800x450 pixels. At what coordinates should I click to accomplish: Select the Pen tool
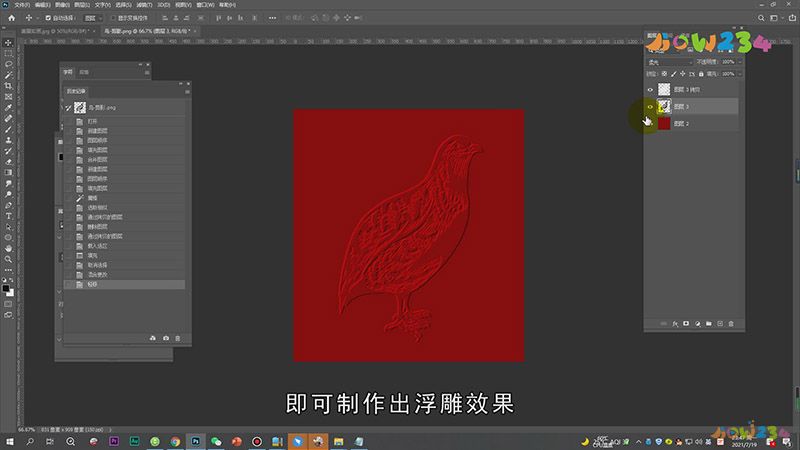(x=8, y=205)
